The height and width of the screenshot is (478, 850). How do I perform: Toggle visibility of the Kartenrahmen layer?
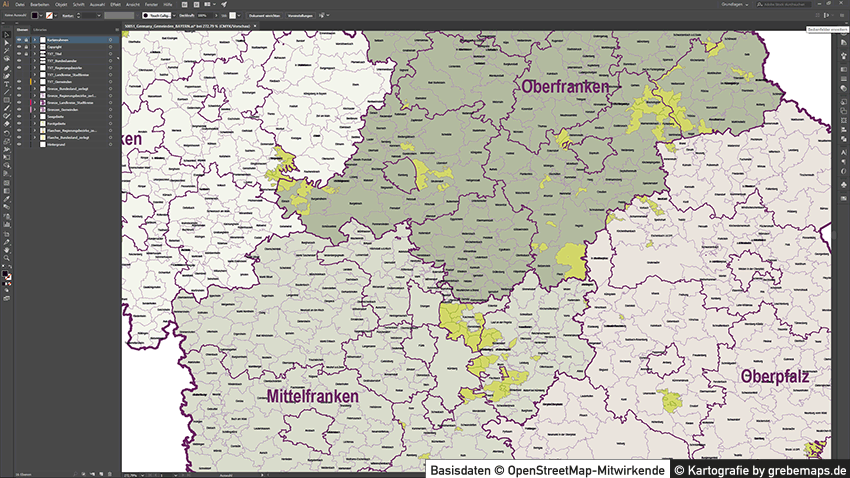pyautogui.click(x=20, y=40)
